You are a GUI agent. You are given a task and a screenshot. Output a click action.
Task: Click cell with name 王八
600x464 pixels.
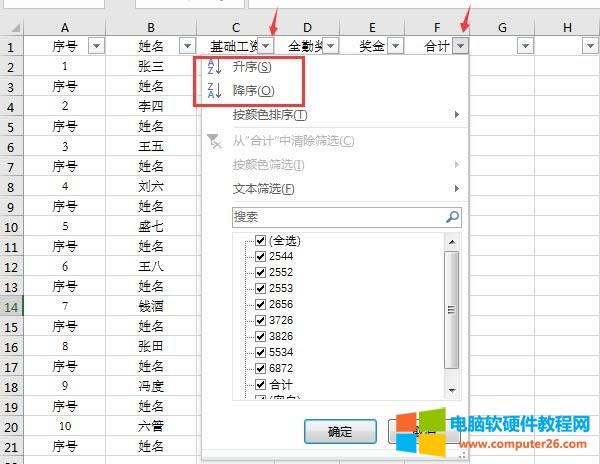(x=151, y=266)
